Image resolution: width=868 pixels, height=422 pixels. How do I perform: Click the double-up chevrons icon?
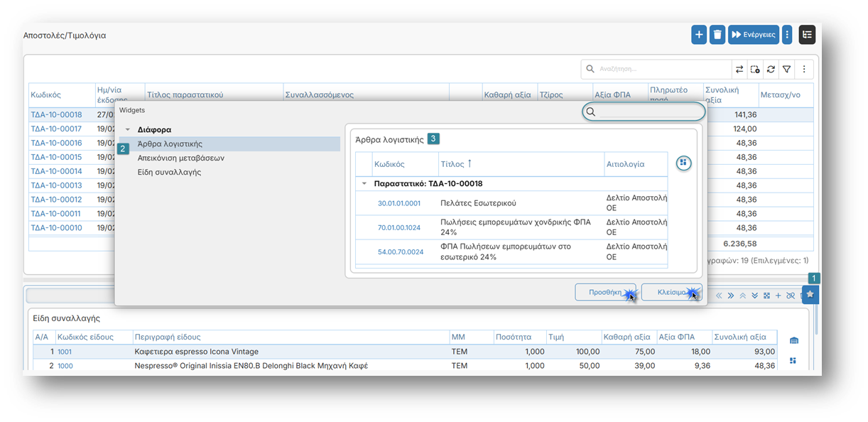[x=743, y=296]
